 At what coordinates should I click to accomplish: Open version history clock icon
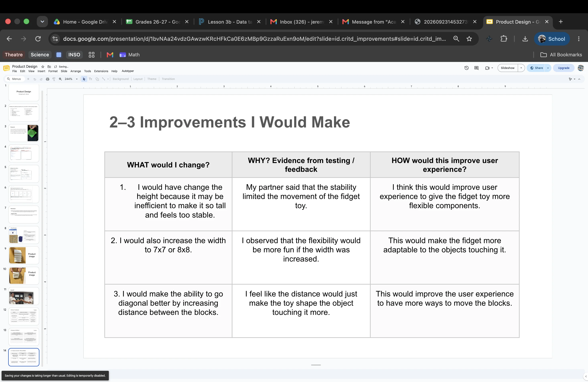(x=466, y=68)
